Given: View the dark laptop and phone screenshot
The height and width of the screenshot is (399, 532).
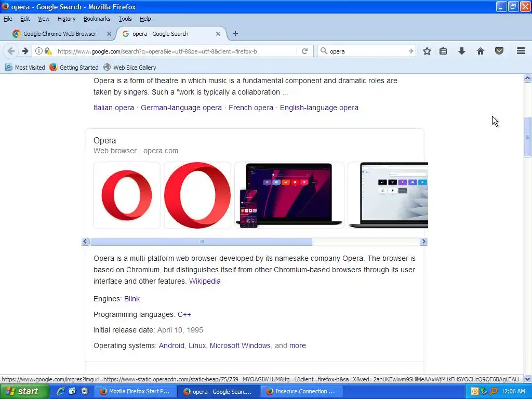Looking at the screenshot, I should 289,195.
